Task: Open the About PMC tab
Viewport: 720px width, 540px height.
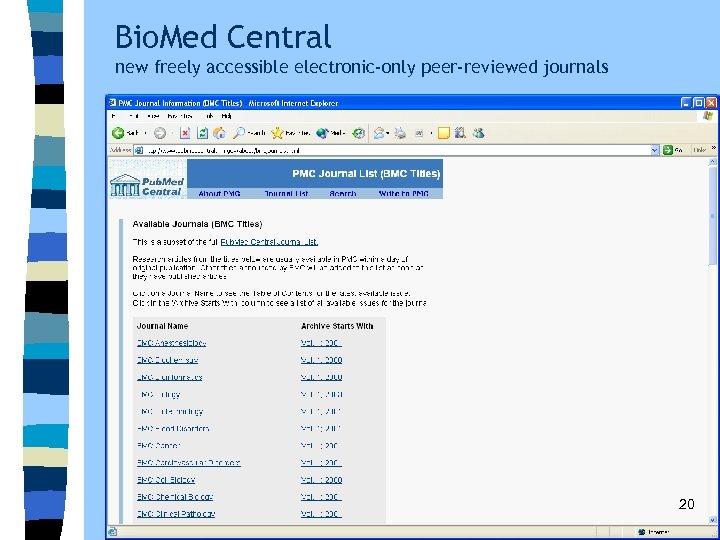Action: coord(219,193)
